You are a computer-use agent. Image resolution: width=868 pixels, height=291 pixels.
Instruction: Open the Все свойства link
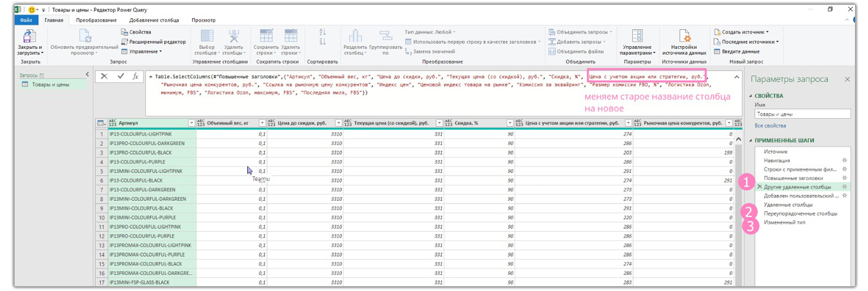pos(770,125)
